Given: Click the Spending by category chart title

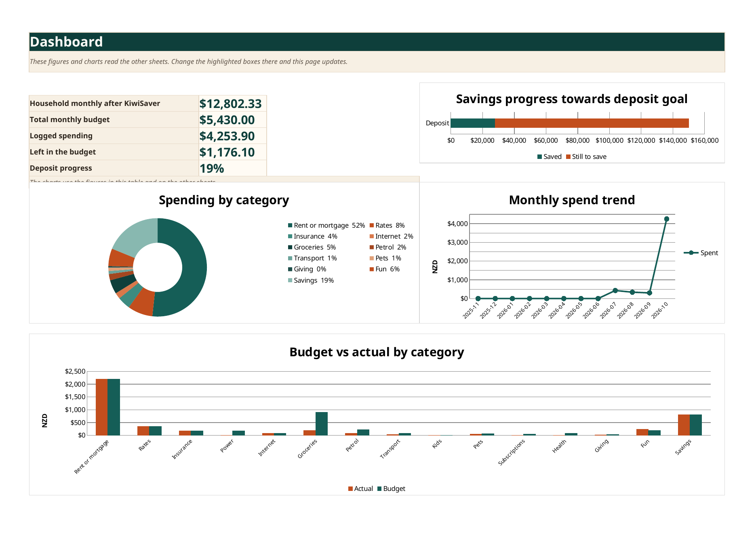Looking at the screenshot, I should point(224,200).
